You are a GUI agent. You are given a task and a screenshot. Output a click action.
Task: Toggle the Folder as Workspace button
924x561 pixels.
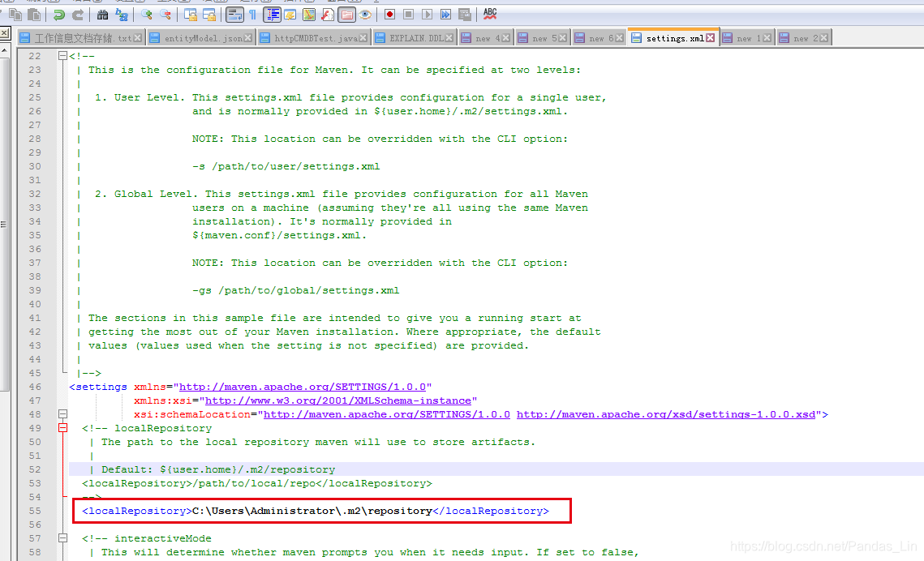(347, 15)
